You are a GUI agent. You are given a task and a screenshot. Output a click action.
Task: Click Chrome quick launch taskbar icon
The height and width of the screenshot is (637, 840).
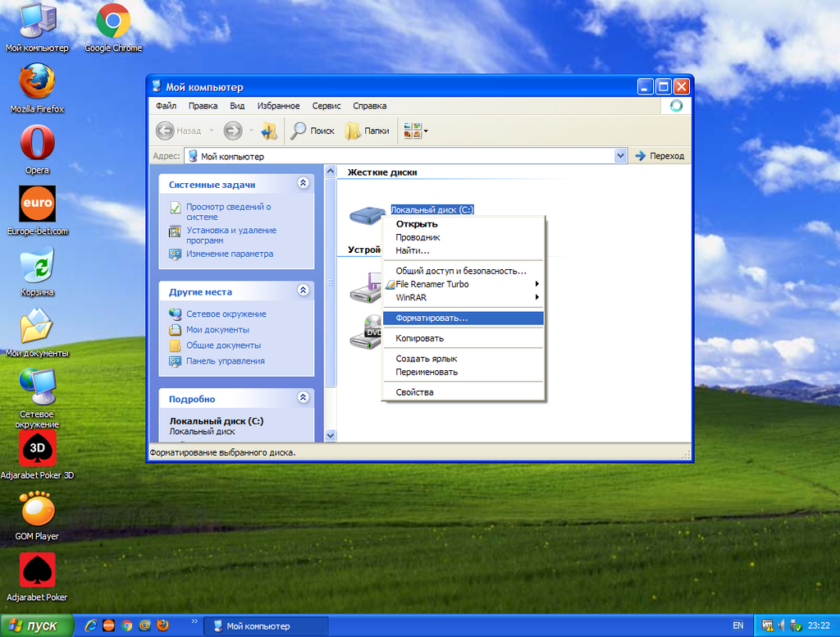coord(126,626)
